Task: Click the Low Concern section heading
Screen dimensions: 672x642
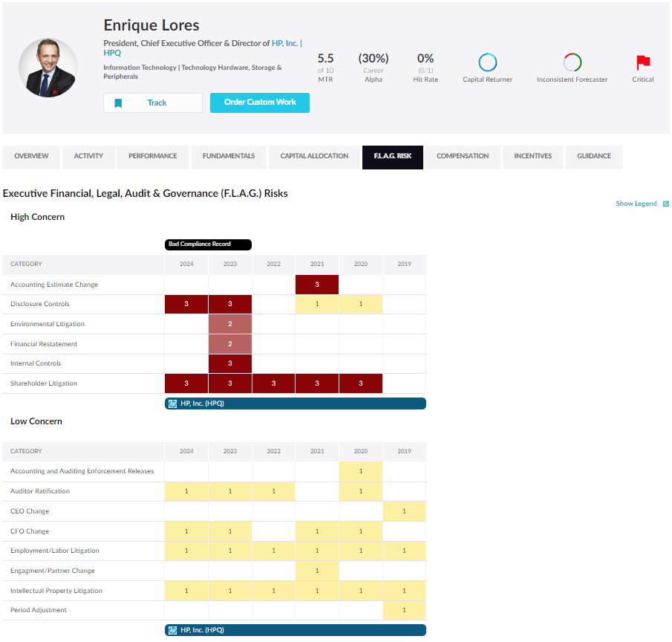Action: click(36, 421)
